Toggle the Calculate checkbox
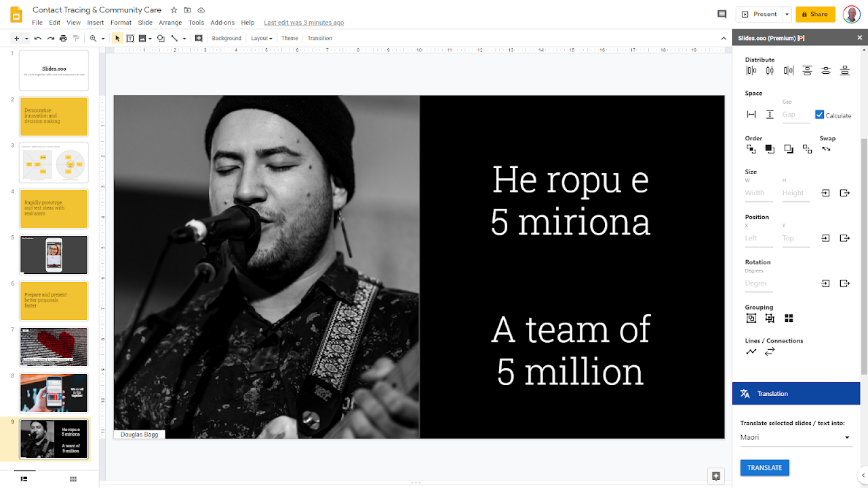Screen dimensions: 868x488 click(819, 115)
